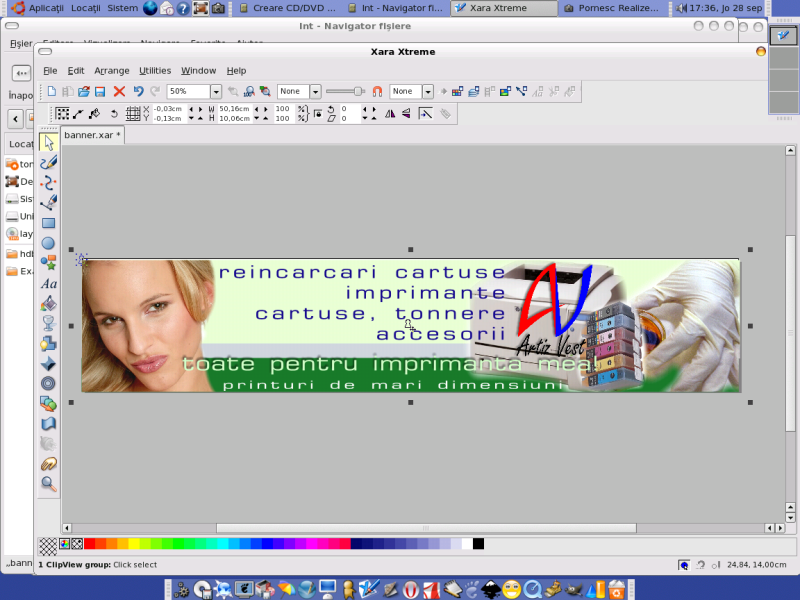Open the Help menu
The height and width of the screenshot is (600, 800).
(x=236, y=70)
